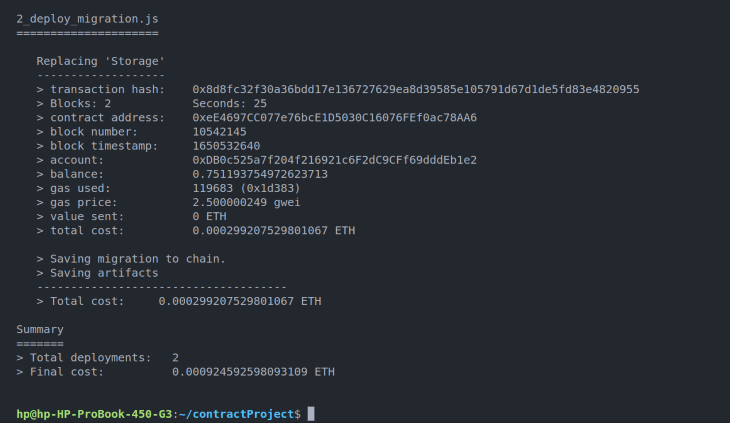730x423 pixels.
Task: Click the contract address value
Action: click(334, 117)
